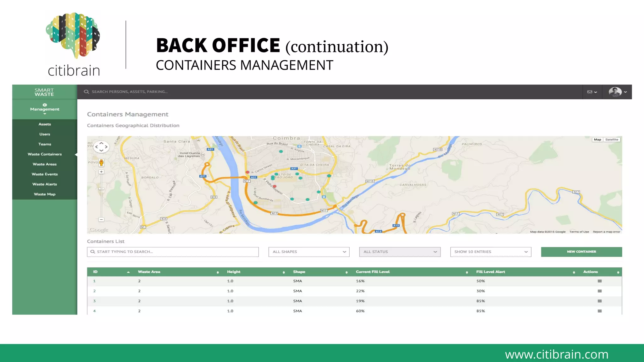
Task: Click the New Container button
Action: click(581, 252)
